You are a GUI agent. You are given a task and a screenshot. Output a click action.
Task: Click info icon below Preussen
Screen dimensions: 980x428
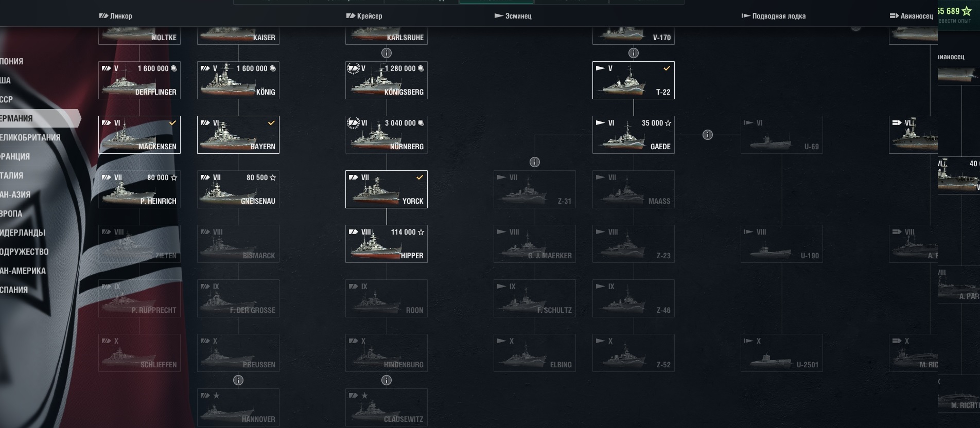coord(238,380)
